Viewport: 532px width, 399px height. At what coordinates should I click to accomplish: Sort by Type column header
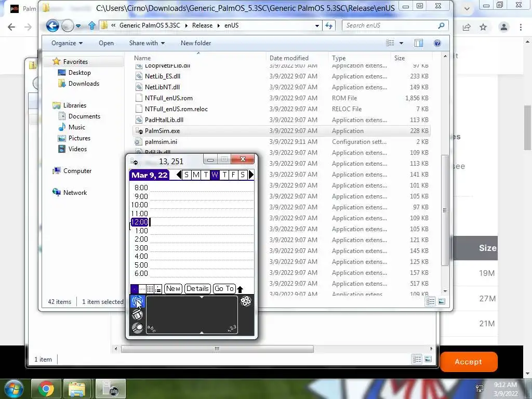(x=339, y=58)
